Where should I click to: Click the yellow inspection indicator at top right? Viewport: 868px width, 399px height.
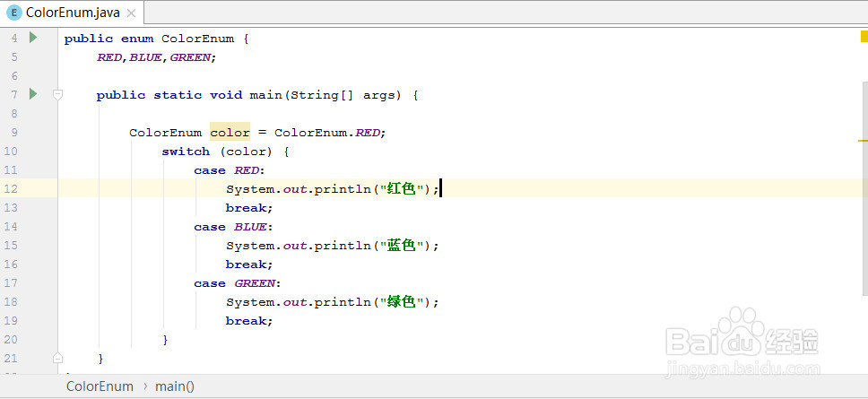(x=863, y=36)
